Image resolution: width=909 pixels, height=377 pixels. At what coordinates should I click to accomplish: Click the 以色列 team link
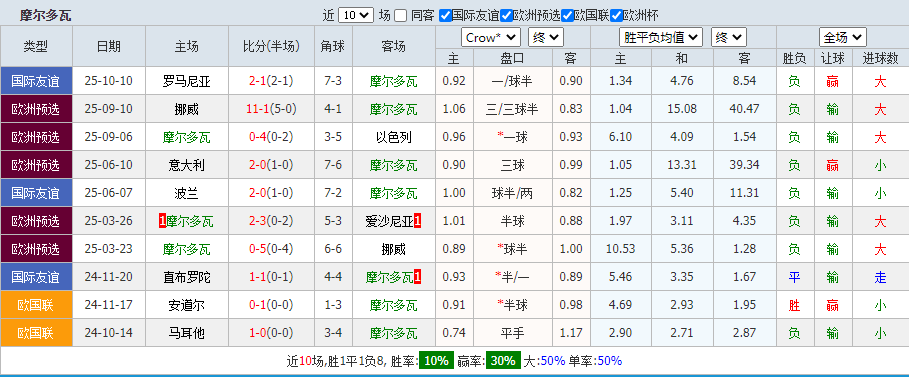pos(394,137)
